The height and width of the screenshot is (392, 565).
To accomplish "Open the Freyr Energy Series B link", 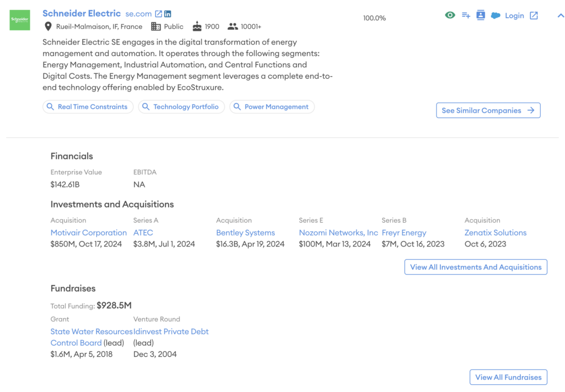I will [404, 233].
